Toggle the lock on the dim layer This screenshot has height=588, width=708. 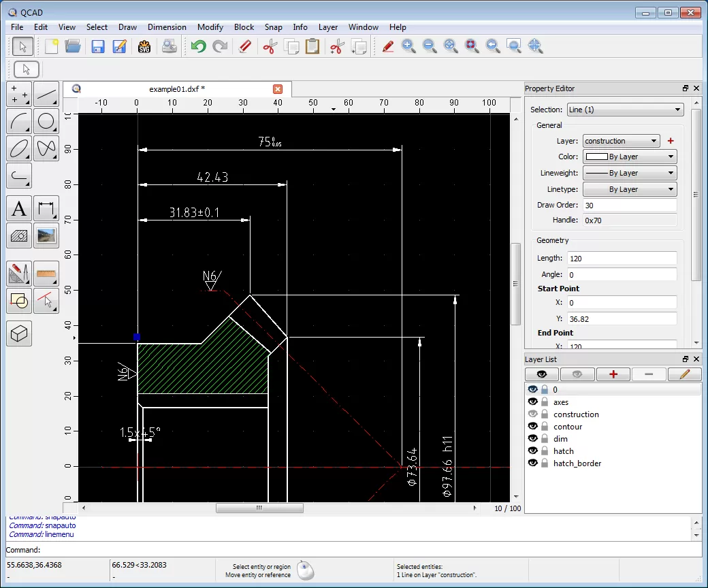point(543,438)
